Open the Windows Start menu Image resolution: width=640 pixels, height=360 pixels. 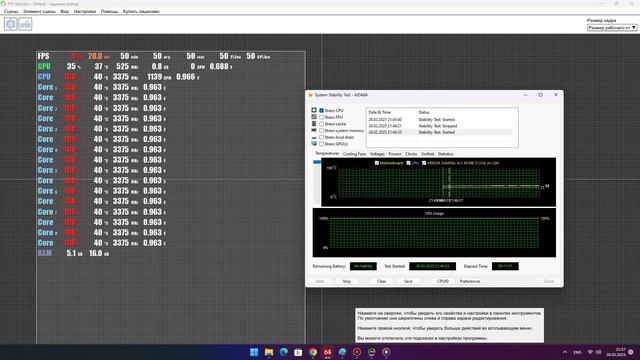coord(254,352)
